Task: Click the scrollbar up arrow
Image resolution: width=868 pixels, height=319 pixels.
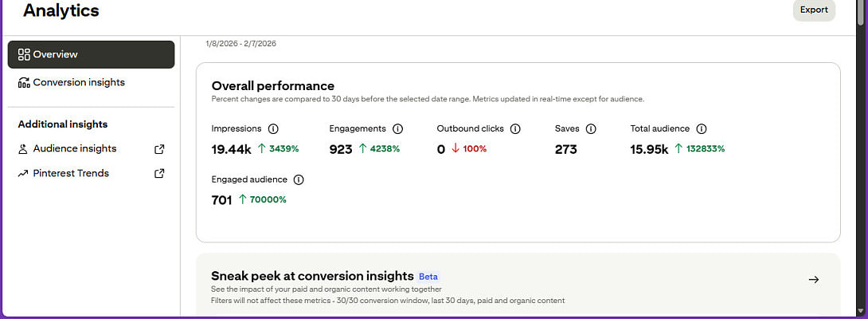Action: point(860,4)
